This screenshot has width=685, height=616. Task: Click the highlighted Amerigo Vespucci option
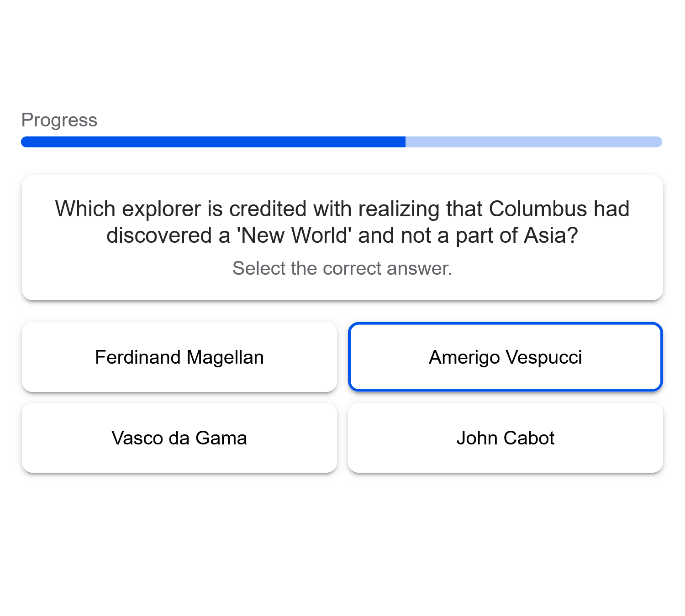pyautogui.click(x=505, y=357)
